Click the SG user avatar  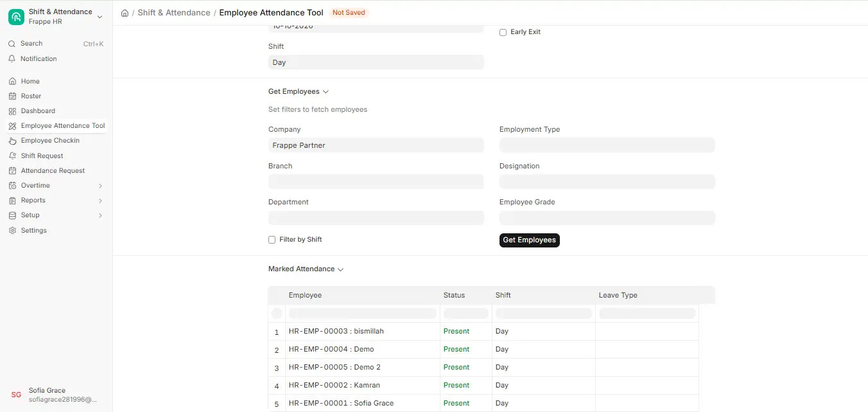tap(16, 395)
